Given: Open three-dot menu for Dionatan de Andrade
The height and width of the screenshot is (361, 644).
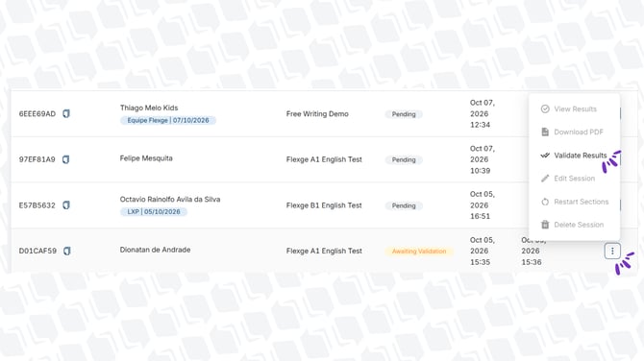Looking at the screenshot, I should 612,251.
